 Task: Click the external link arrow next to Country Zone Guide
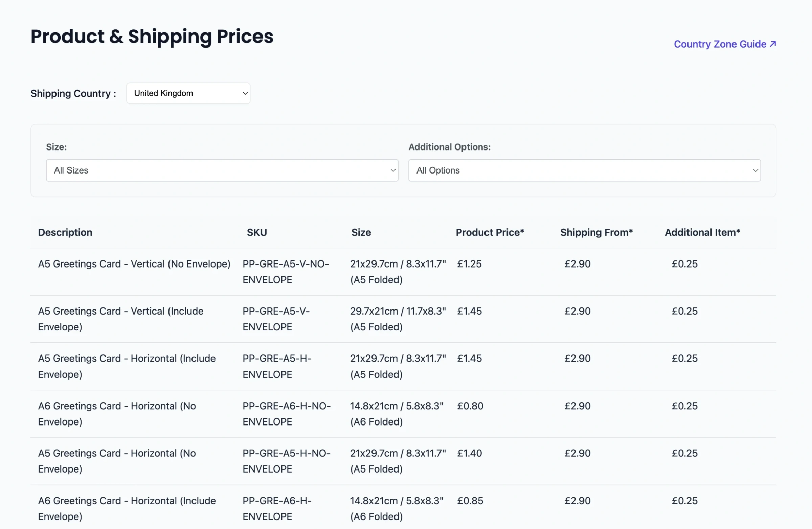(772, 44)
